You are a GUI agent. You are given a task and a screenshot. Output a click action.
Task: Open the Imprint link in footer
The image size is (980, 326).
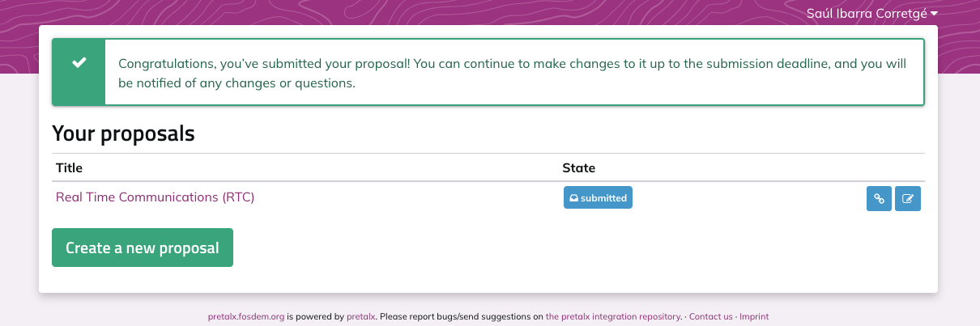[x=753, y=317]
